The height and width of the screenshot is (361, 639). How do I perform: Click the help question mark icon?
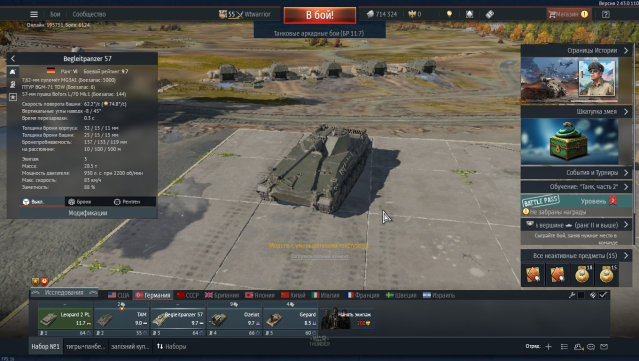click(606, 14)
